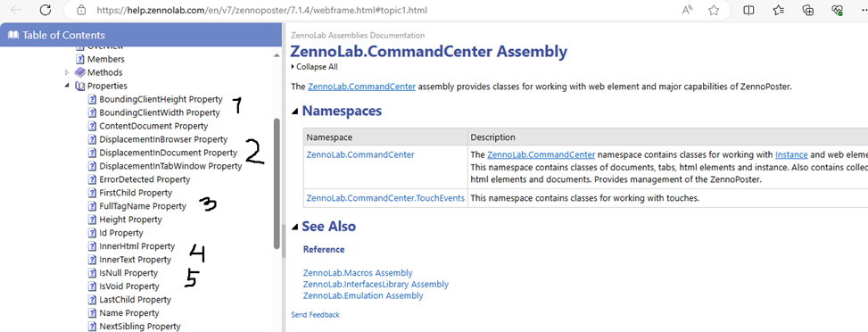868x332 pixels.
Task: Click the Table of Contents book icon
Action: 12,36
